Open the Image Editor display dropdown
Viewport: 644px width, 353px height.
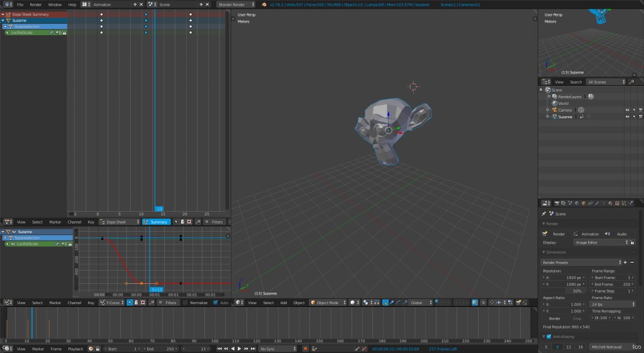coord(601,242)
